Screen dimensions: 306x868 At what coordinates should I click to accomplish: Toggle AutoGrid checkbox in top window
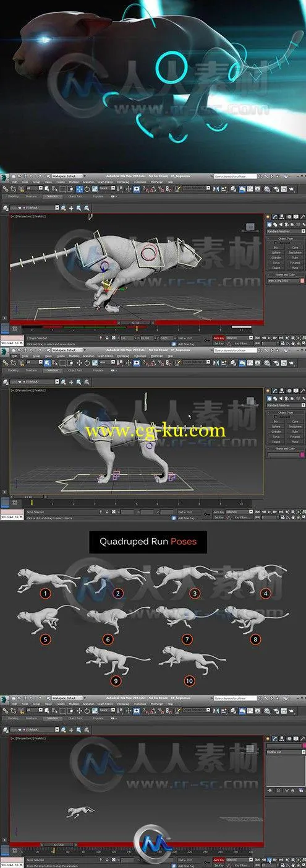(275, 243)
